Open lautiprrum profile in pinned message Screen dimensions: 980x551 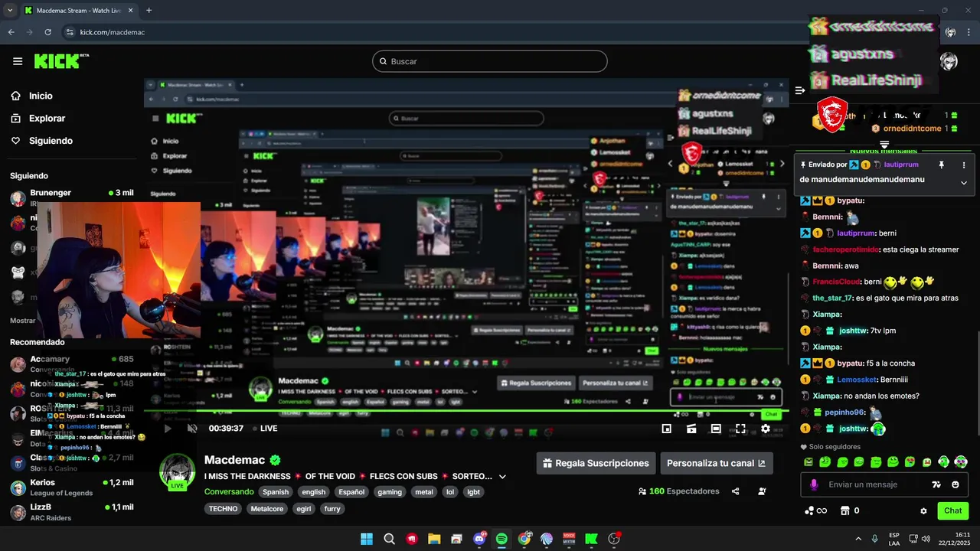pyautogui.click(x=901, y=165)
